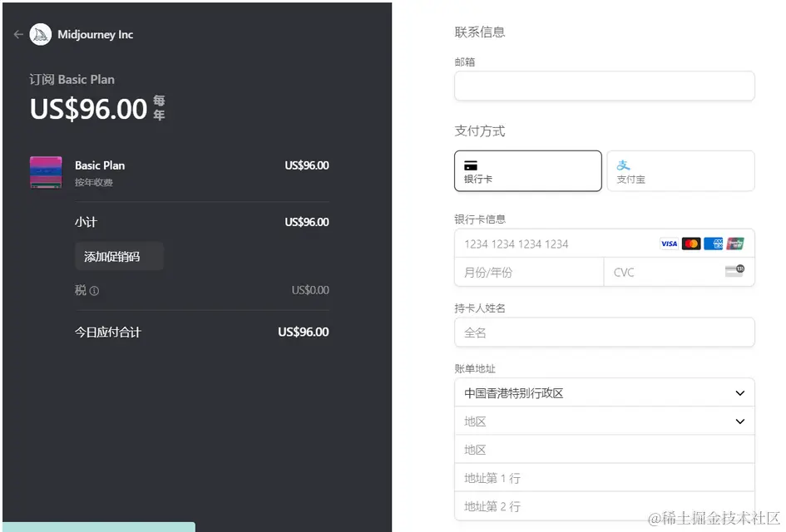Click the Alipay logo icon
The height and width of the screenshot is (532, 786).
[623, 165]
